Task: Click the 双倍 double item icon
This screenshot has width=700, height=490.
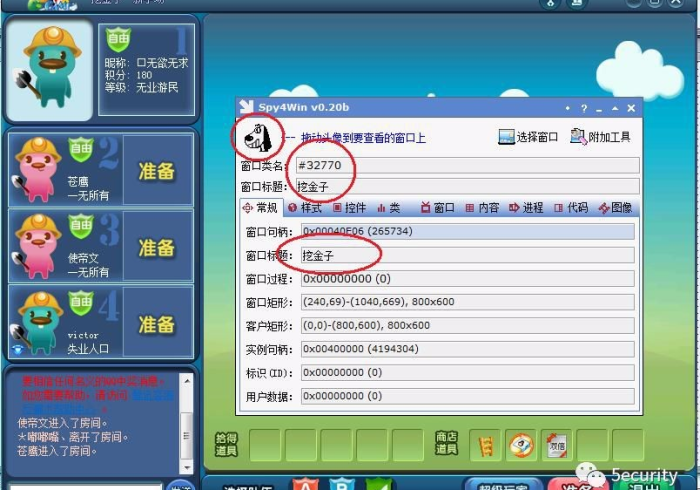Action: click(555, 444)
